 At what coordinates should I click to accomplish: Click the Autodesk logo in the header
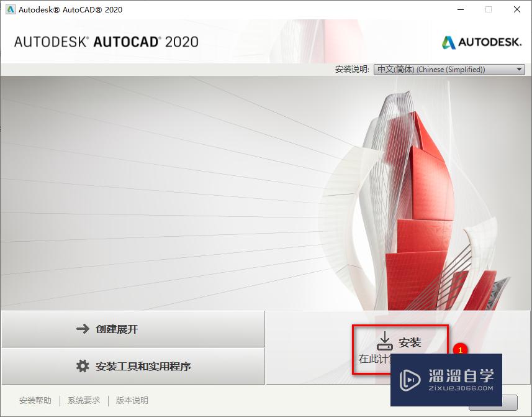point(482,42)
